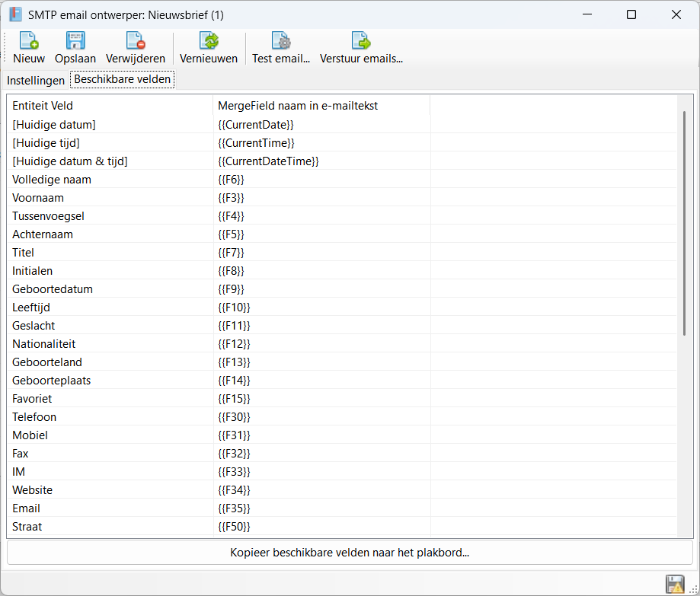Select the {{CurrentDate}} merge field cell
Screen dimensions: 700x596
pyautogui.click(x=256, y=125)
